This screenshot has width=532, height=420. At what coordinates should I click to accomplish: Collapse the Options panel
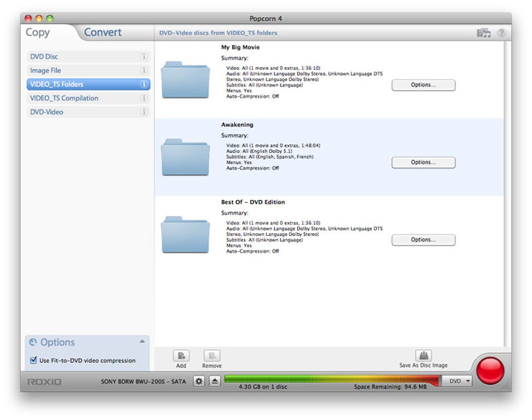[142, 342]
